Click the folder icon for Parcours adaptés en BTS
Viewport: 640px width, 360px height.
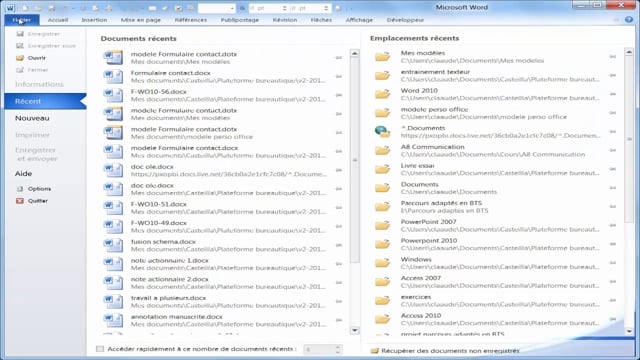point(382,207)
